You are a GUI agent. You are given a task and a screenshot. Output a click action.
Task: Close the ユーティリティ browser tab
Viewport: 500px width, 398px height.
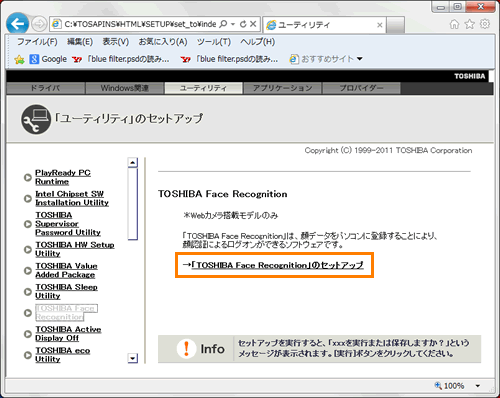click(379, 25)
